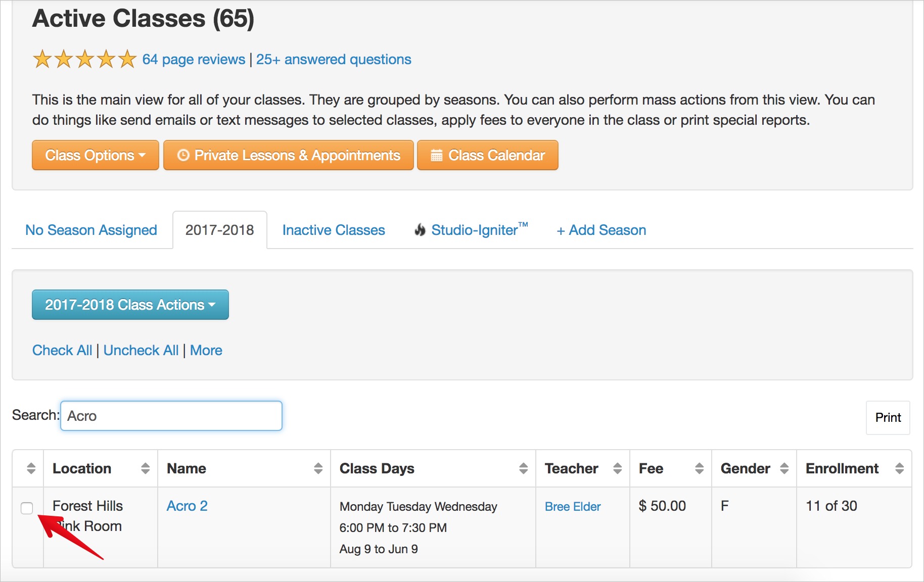Switch to Inactive Classes tab

(334, 230)
